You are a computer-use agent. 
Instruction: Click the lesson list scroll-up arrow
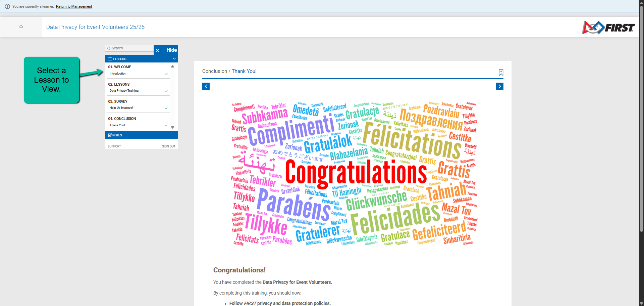click(173, 67)
